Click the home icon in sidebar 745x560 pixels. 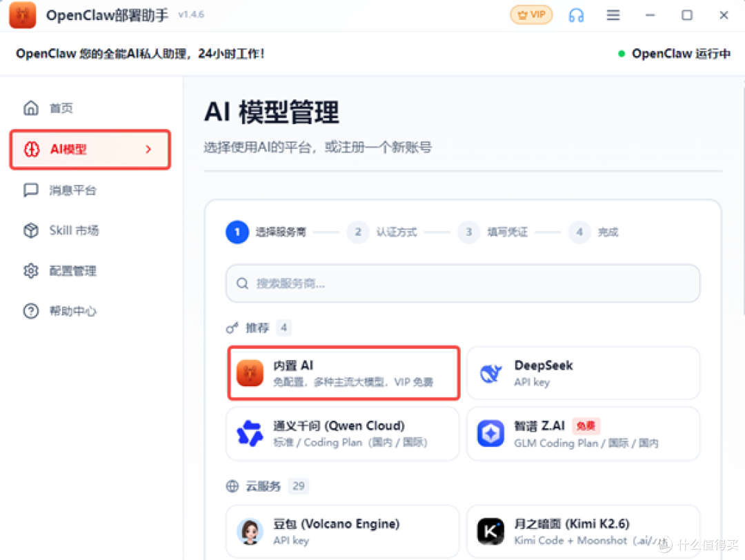(31, 108)
